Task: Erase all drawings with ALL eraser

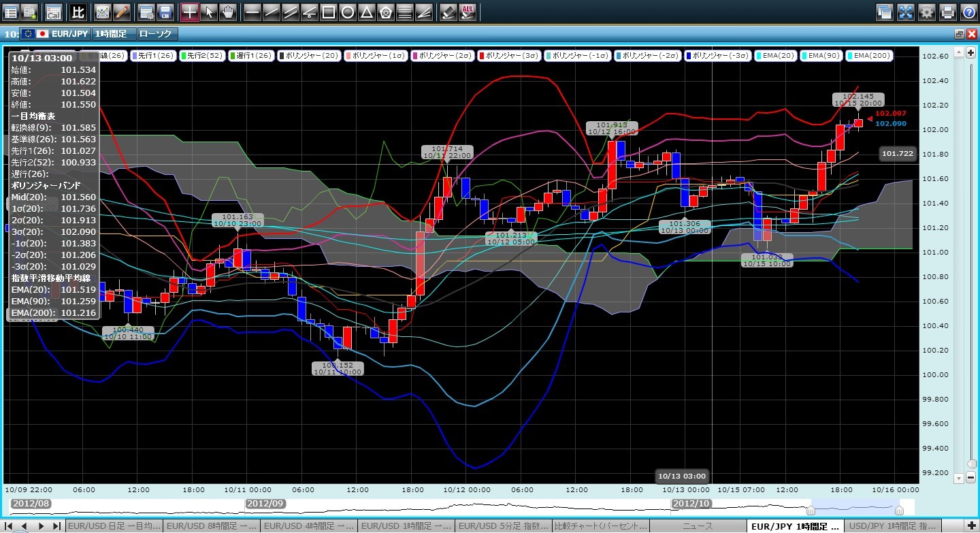Action: coord(468,12)
